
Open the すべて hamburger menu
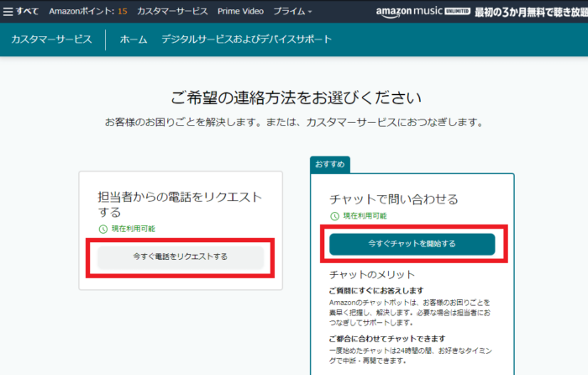click(21, 11)
